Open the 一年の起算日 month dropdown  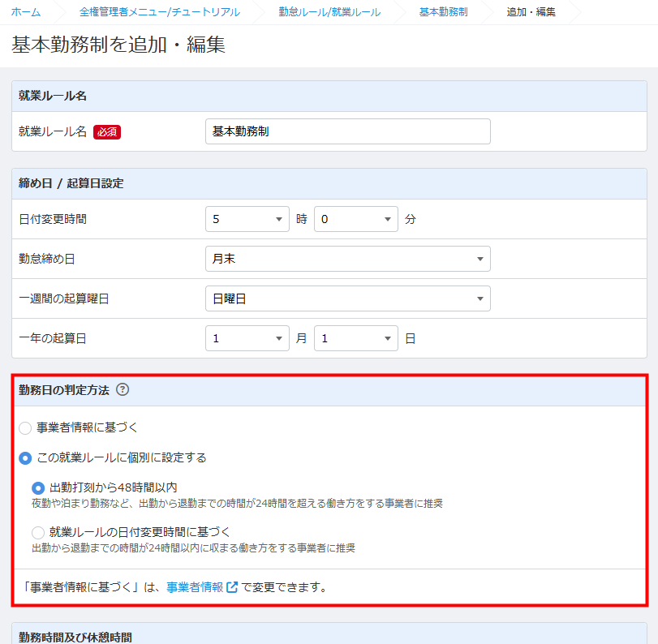247,338
